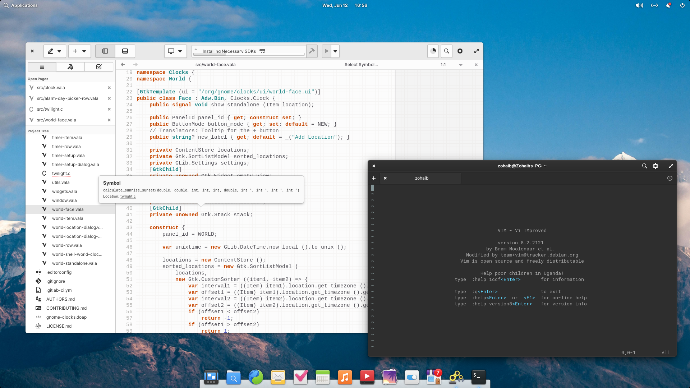690x388 pixels.
Task: Open the sound volume indicator
Action: [x=639, y=5]
